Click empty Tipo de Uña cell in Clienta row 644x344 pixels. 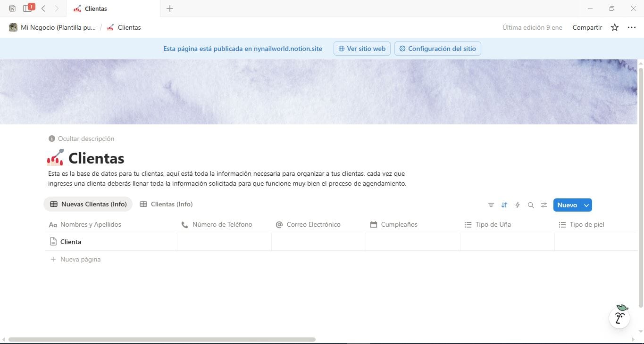[508, 242]
